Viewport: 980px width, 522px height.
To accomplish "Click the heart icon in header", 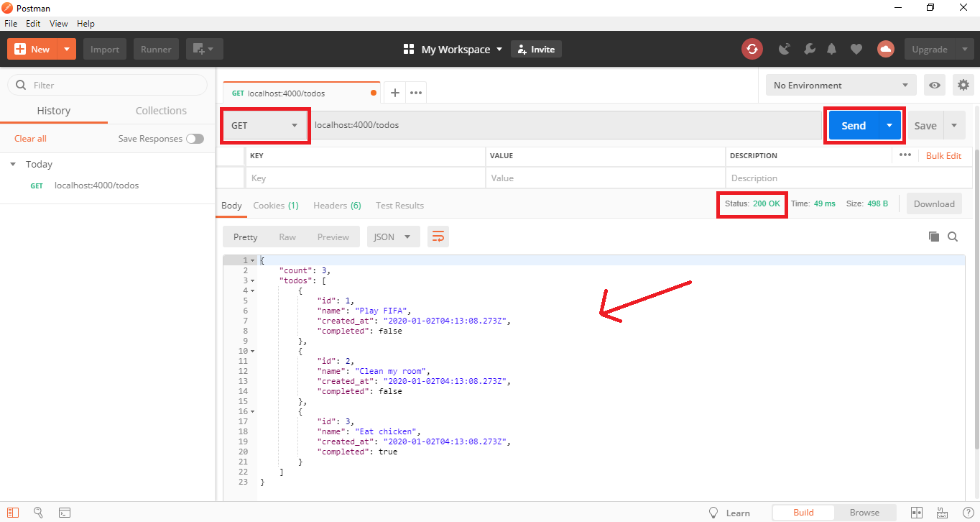I will tap(856, 49).
